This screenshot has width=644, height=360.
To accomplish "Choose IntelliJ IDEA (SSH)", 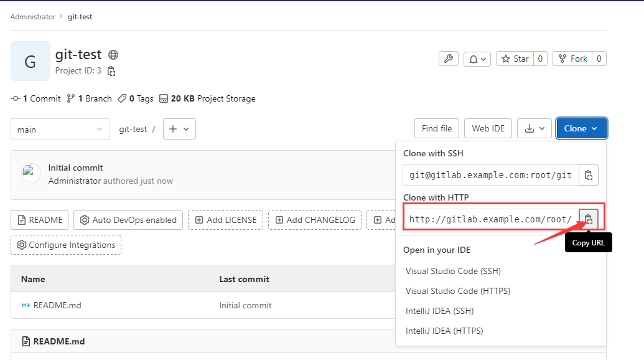I will click(439, 311).
